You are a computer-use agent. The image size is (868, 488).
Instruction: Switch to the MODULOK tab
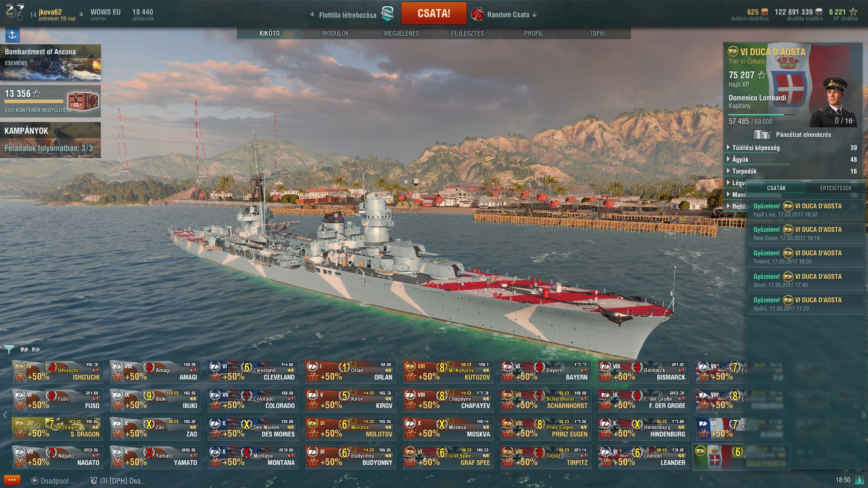coord(335,33)
